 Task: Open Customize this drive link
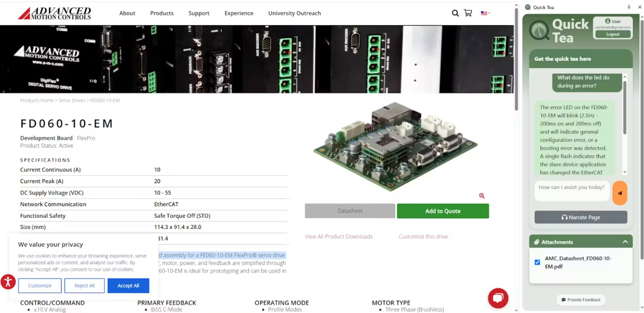423,237
